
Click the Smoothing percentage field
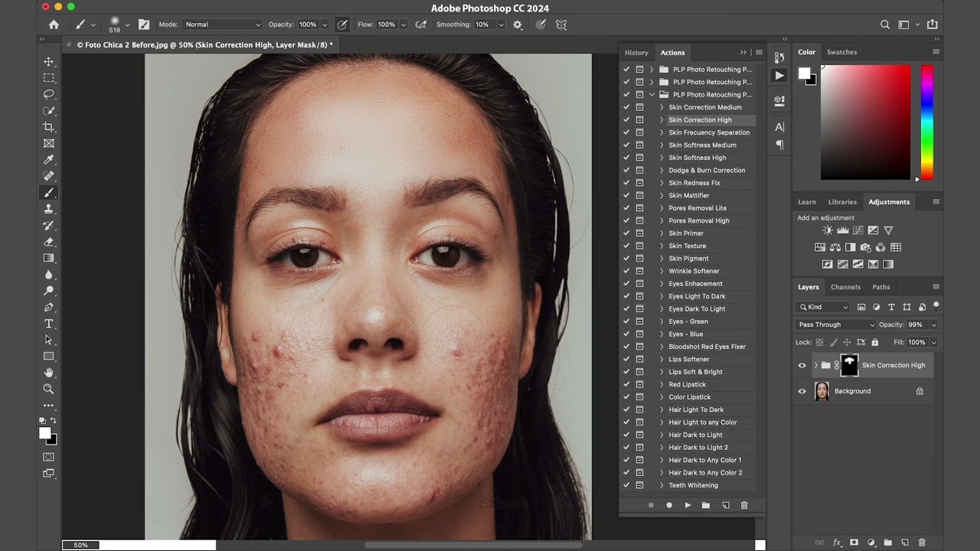tap(485, 24)
